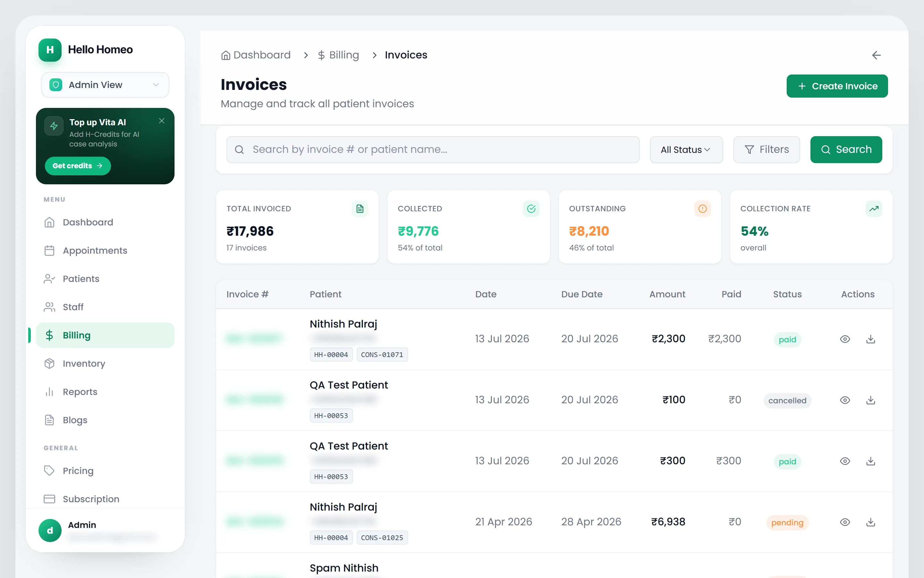View the ₹2,300 Nithish Palraj invoice
Viewport: 924px width, 578px height.
(845, 339)
